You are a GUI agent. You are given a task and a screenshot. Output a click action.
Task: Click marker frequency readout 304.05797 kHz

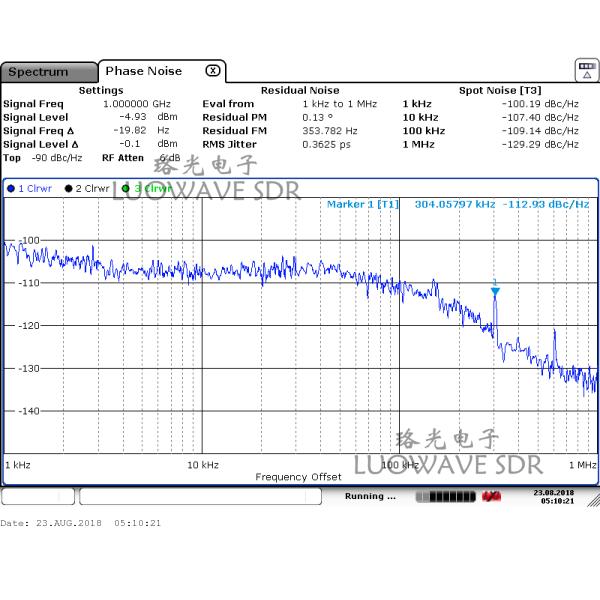455,204
